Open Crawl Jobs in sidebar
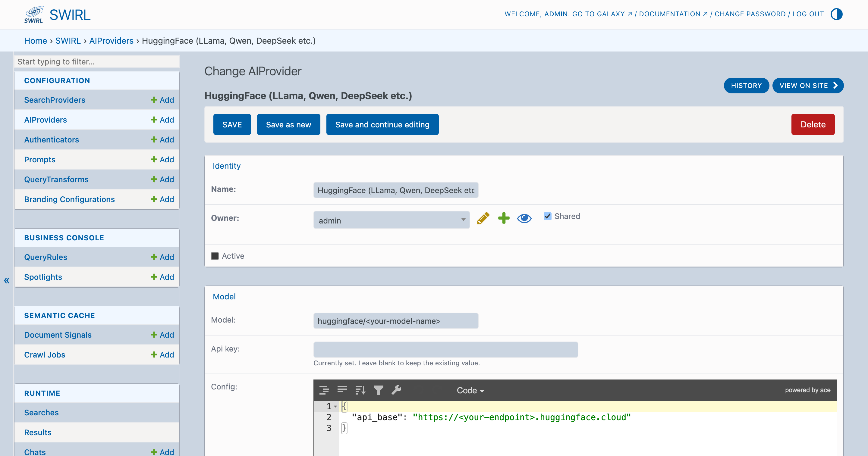 click(45, 354)
